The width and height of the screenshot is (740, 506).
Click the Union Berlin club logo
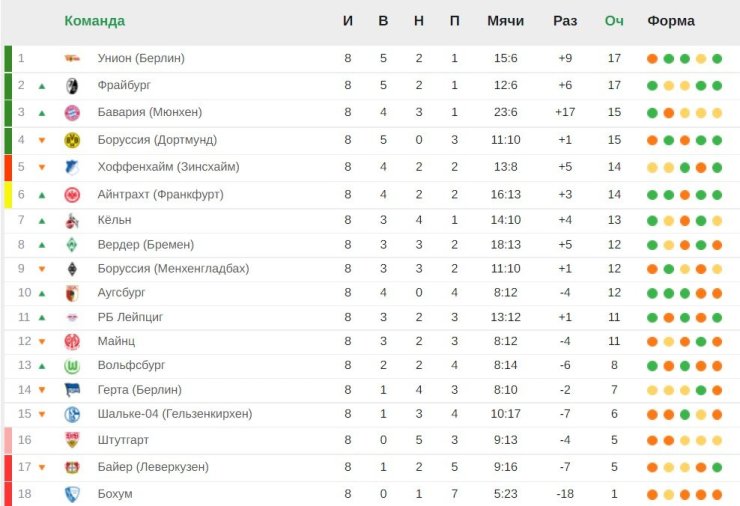click(x=72, y=59)
